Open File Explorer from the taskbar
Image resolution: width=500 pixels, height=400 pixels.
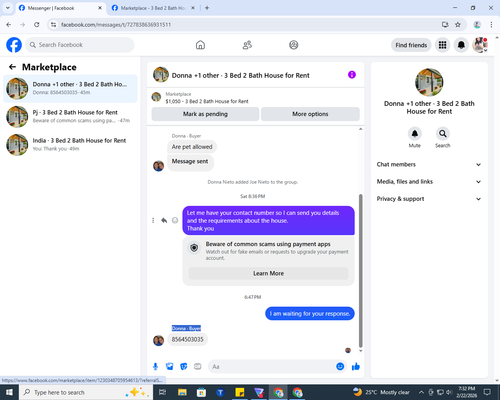[x=182, y=392]
